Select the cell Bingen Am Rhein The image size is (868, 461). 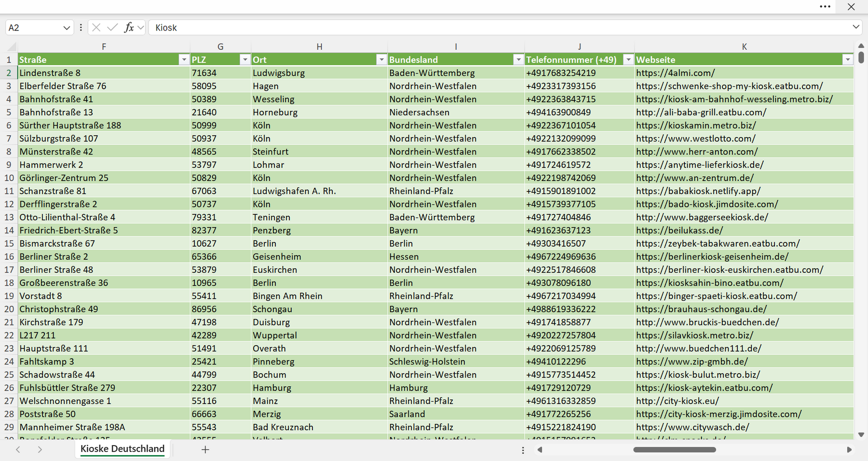point(319,296)
